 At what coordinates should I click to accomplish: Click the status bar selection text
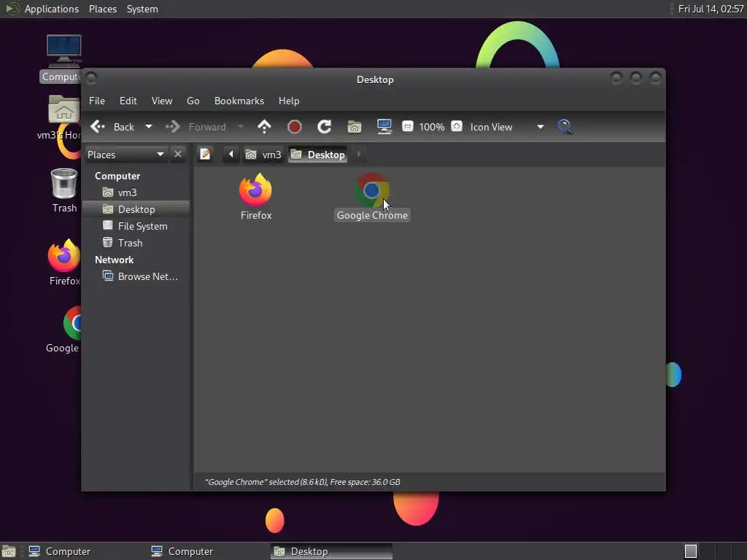click(x=303, y=482)
